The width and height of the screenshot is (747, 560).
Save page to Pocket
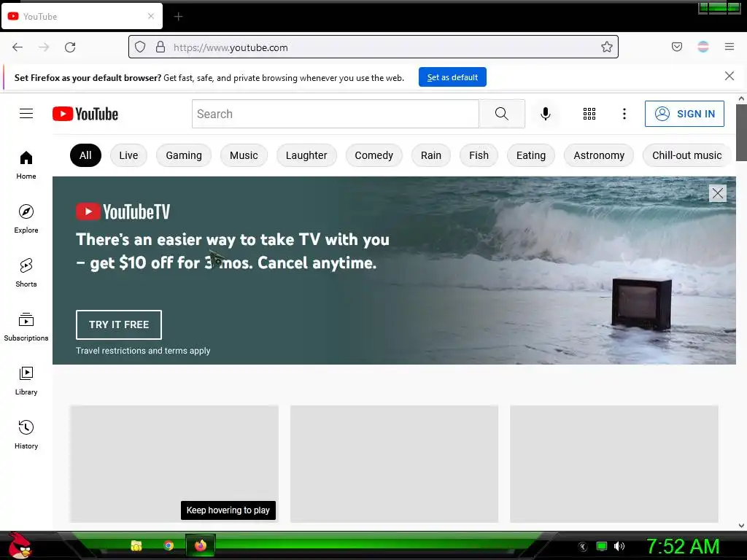pyautogui.click(x=677, y=47)
